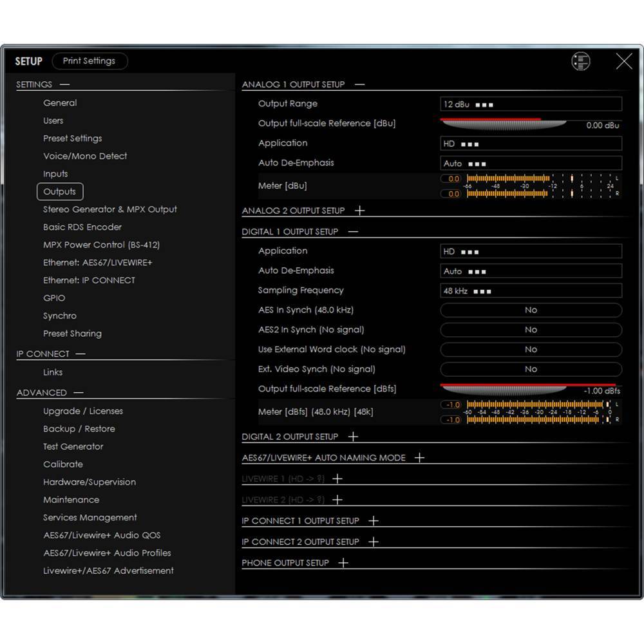Screen dimensions: 644x644
Task: Open Stereo Generator & MPX Output
Action: click(x=110, y=209)
